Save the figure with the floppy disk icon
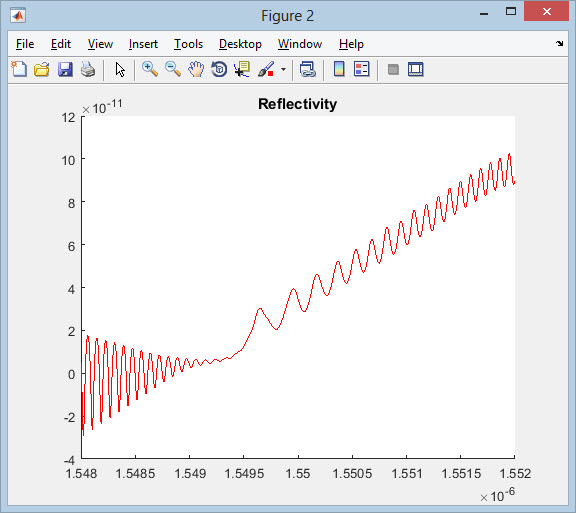The width and height of the screenshot is (576, 513). pos(65,69)
